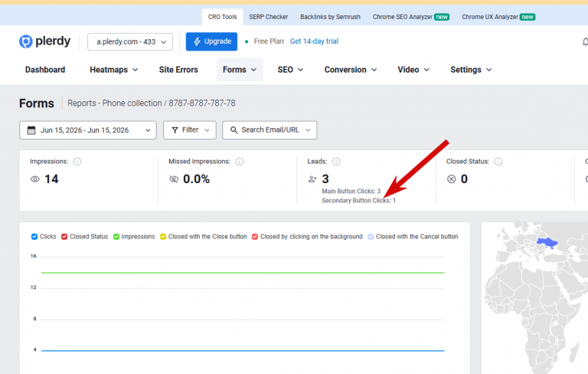Click the notification bell icon
The image size is (588, 374).
[585, 41]
